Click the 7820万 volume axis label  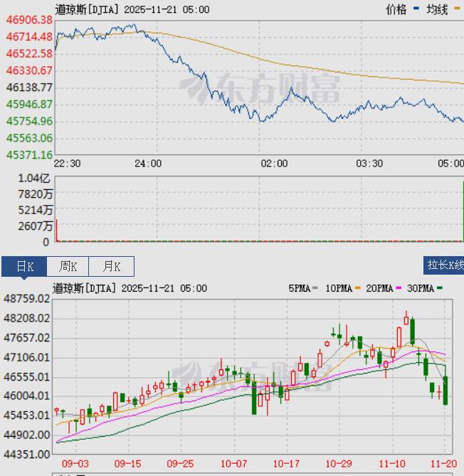[x=35, y=194]
